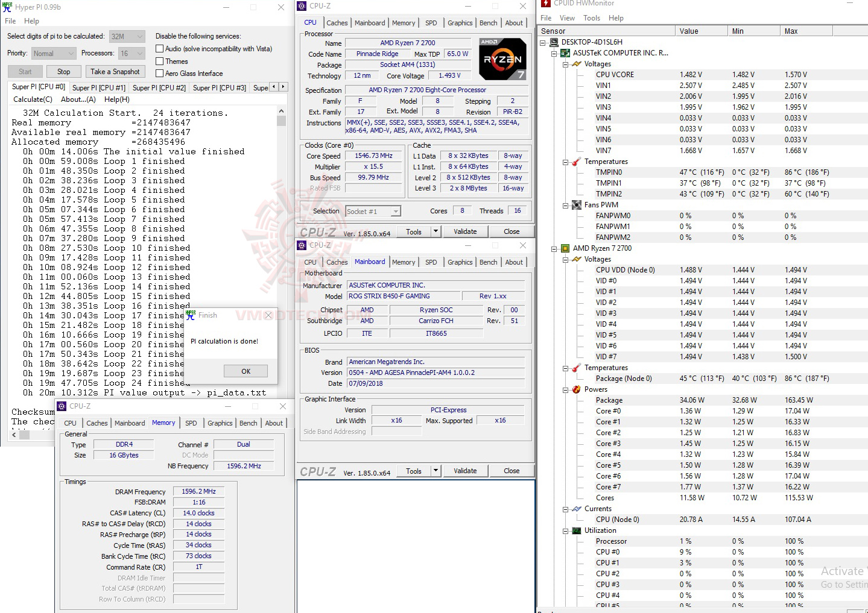The width and height of the screenshot is (868, 613).
Task: Click the Powers flame icon in HWMonitor
Action: tap(577, 389)
